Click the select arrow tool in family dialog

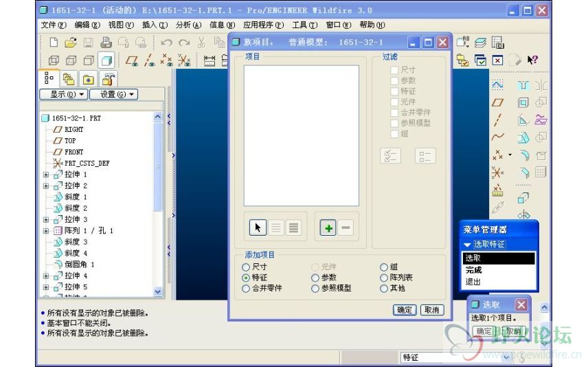point(258,227)
